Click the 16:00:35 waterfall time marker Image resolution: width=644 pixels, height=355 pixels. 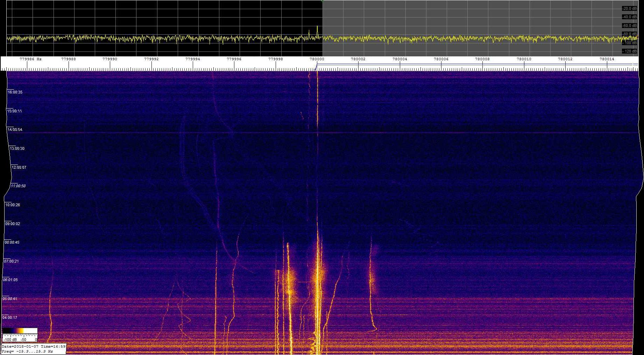[15, 92]
